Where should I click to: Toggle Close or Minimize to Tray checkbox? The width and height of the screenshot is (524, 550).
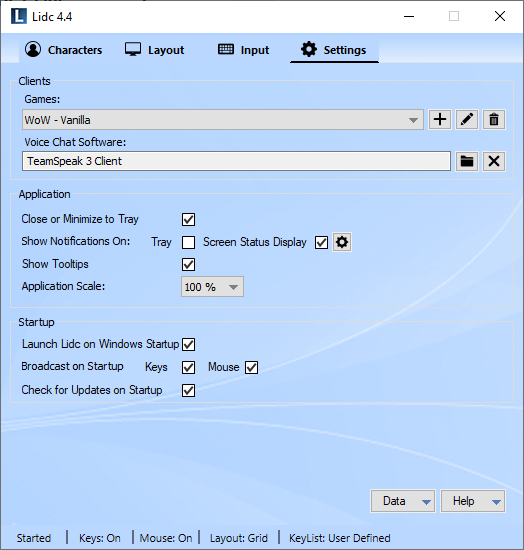(188, 220)
